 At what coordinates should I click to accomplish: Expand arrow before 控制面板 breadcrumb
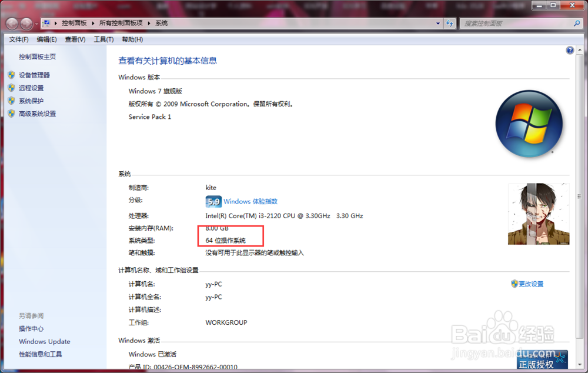(x=55, y=24)
